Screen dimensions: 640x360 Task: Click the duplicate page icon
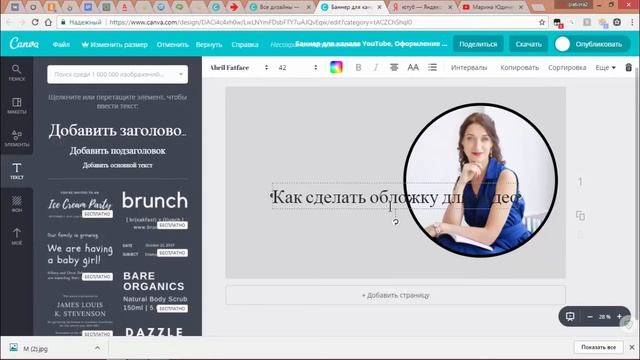point(580,215)
